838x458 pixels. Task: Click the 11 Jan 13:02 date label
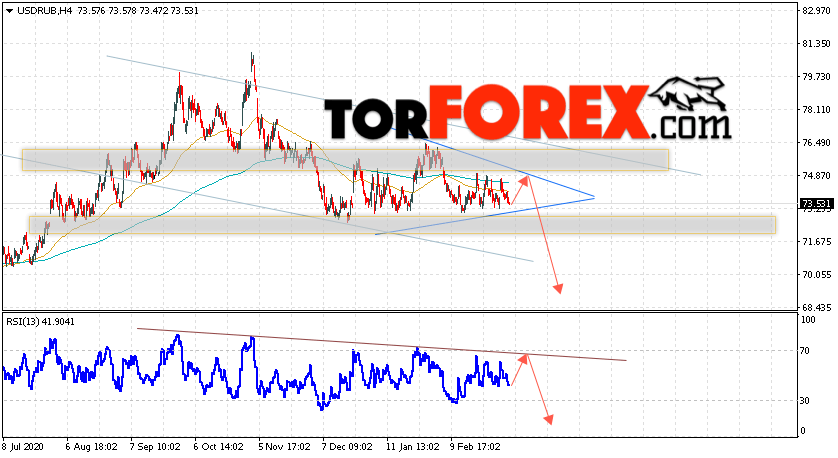coord(413,446)
